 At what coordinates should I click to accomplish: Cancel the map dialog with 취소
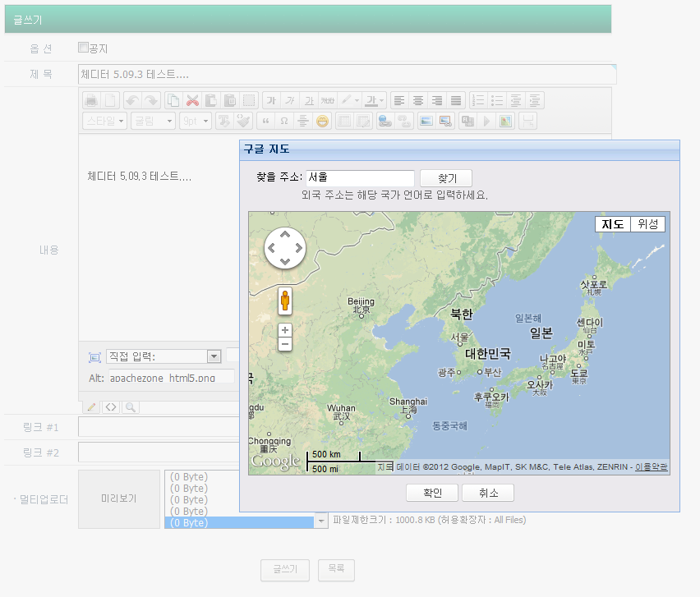point(488,493)
